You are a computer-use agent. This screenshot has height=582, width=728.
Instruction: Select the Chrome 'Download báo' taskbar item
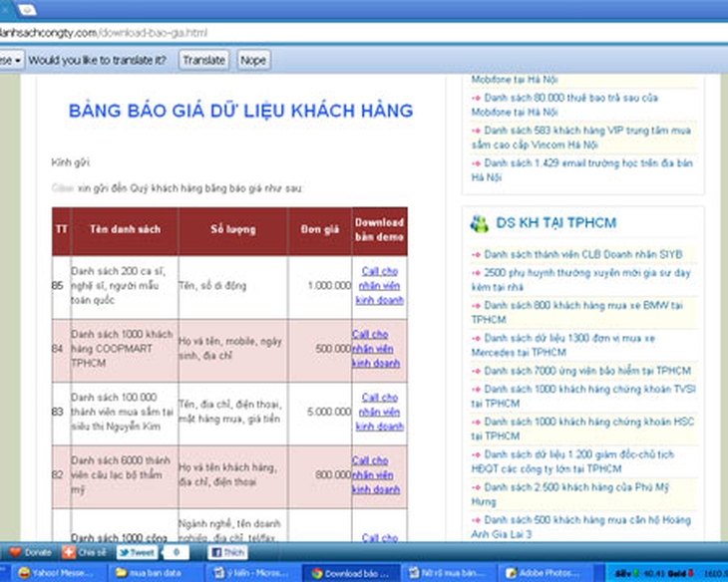(351, 573)
